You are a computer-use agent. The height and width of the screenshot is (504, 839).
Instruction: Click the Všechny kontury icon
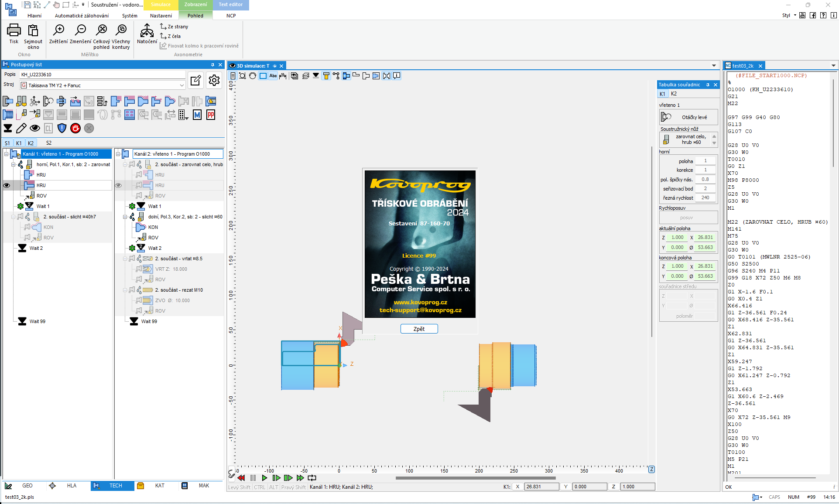pyautogui.click(x=121, y=30)
